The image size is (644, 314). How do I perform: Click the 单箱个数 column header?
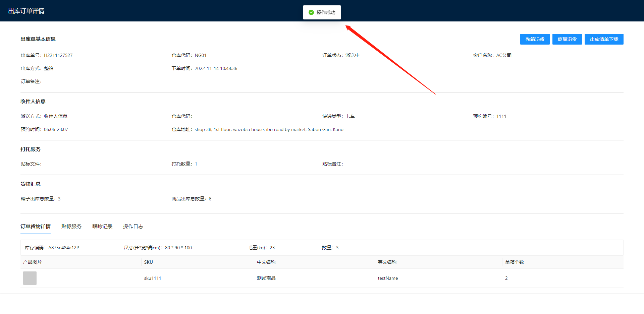point(515,262)
